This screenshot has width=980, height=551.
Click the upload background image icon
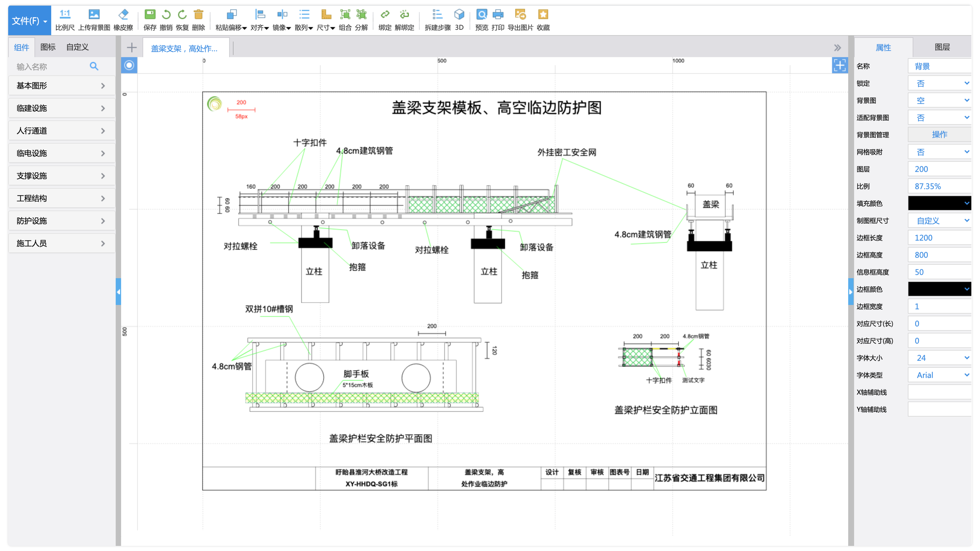tap(94, 15)
